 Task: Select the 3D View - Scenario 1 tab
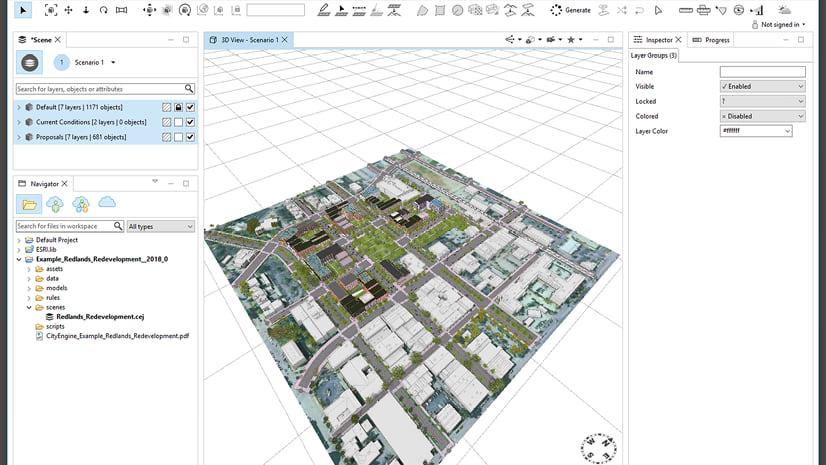(x=249, y=40)
